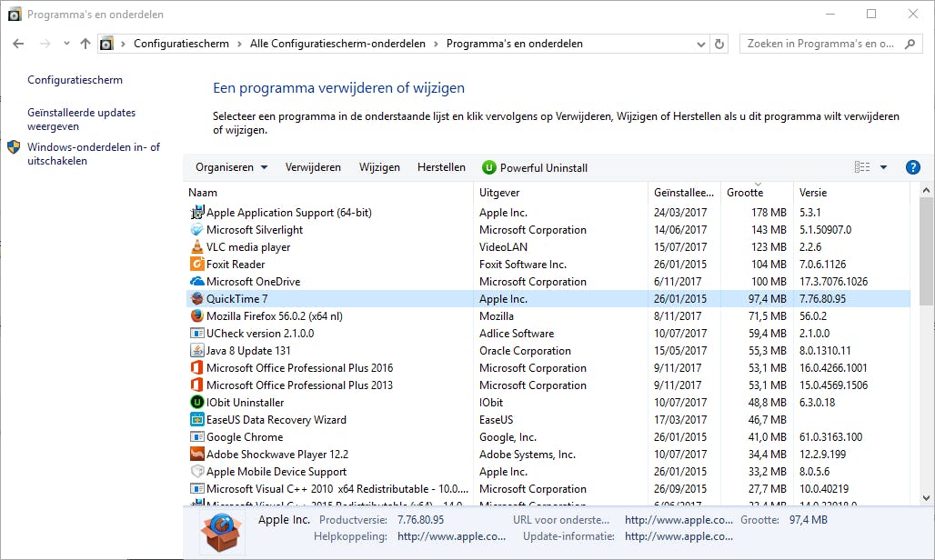This screenshot has width=935, height=560.
Task: Select the VLC media player row name
Action: tap(248, 247)
